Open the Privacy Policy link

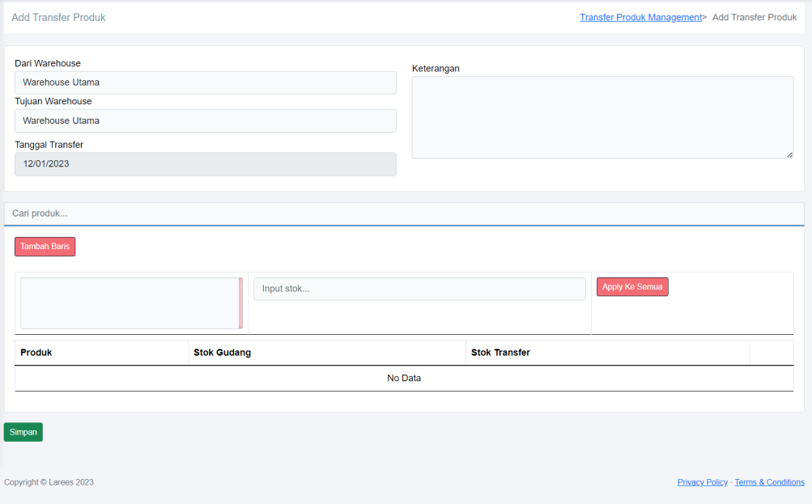click(x=702, y=482)
